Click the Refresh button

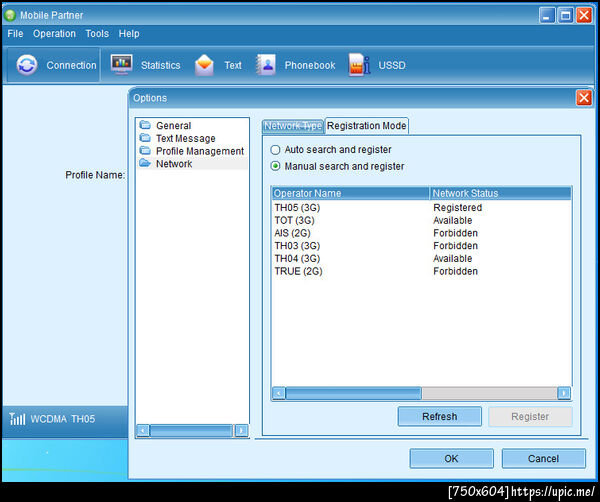click(x=440, y=416)
